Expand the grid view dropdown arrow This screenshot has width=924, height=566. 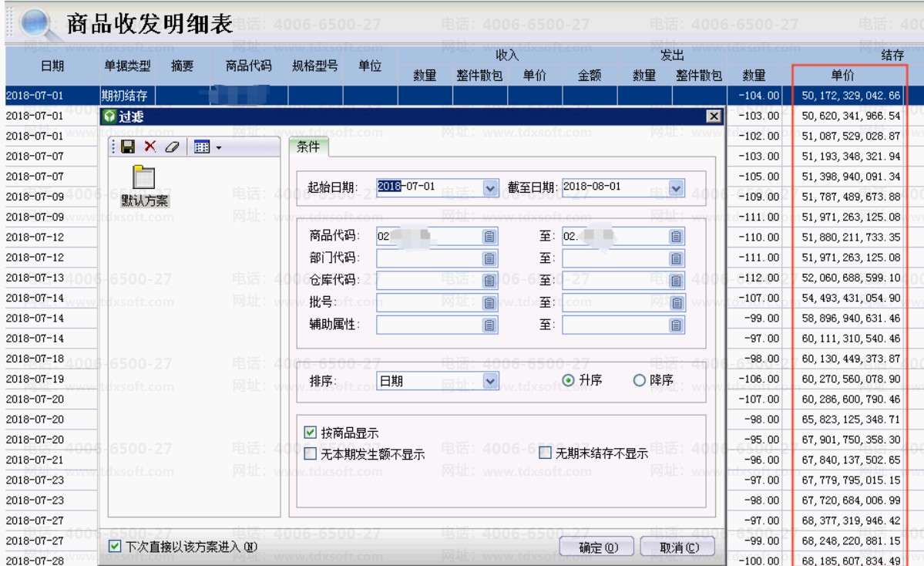click(x=219, y=147)
